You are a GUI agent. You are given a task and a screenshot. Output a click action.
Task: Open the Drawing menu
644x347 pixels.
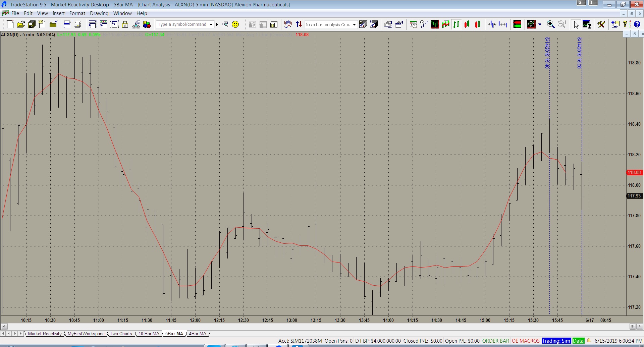(99, 13)
